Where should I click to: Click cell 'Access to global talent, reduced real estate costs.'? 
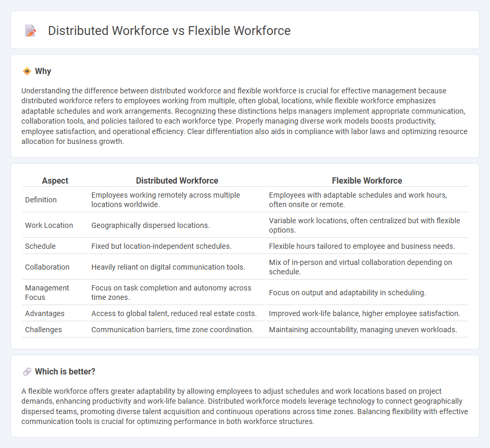(x=177, y=313)
